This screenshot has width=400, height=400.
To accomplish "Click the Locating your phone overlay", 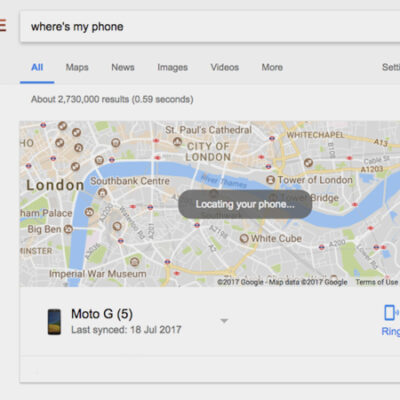I will tap(245, 204).
